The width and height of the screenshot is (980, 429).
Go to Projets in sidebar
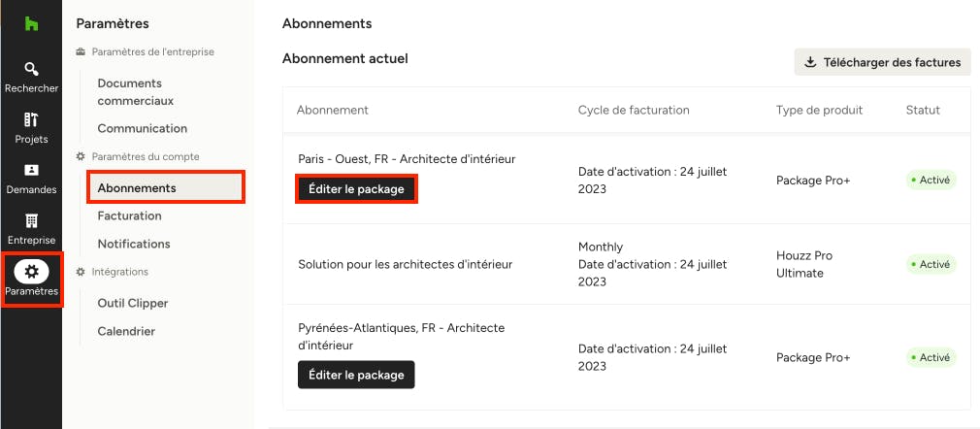pos(31,119)
